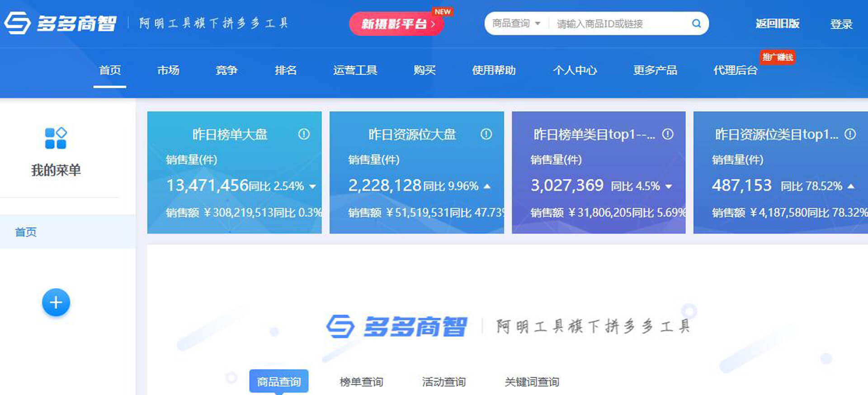Click 同比 78.52% up indicator
This screenshot has width=868, height=395.
point(817,186)
